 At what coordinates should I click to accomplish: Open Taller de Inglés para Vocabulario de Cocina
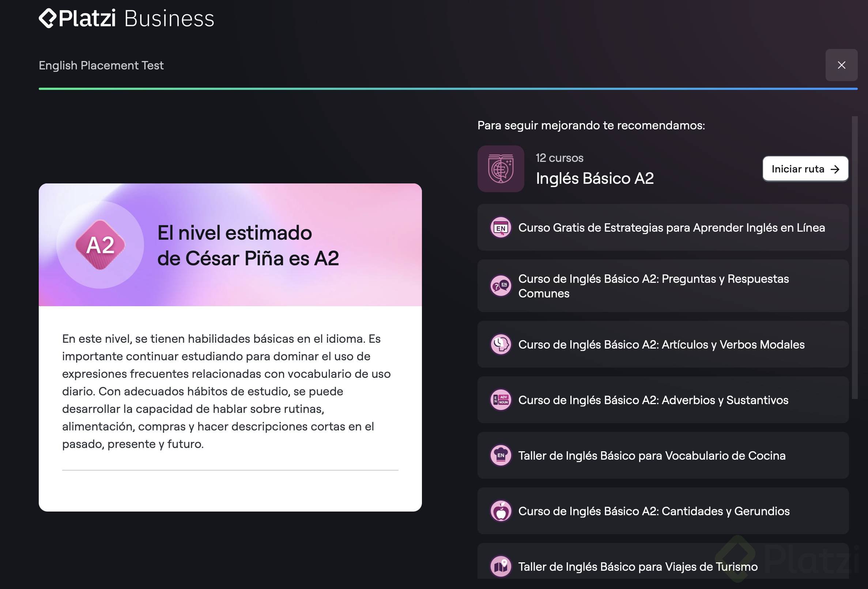tap(652, 456)
